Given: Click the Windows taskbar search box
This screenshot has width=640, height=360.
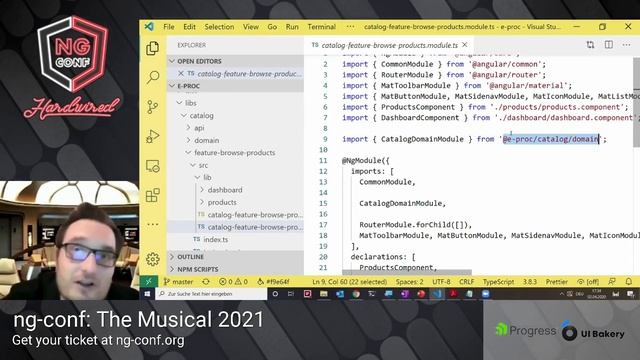Looking at the screenshot, I should click(x=211, y=294).
